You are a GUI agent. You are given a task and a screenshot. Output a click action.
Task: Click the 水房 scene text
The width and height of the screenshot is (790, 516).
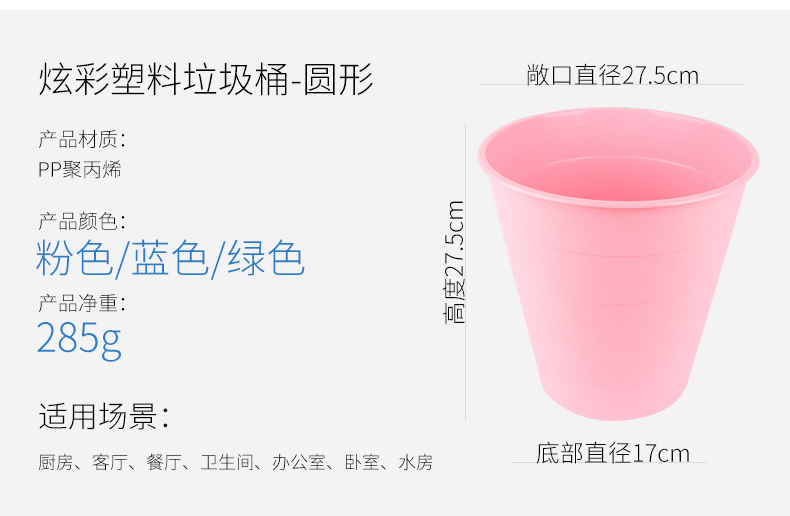coord(416,462)
